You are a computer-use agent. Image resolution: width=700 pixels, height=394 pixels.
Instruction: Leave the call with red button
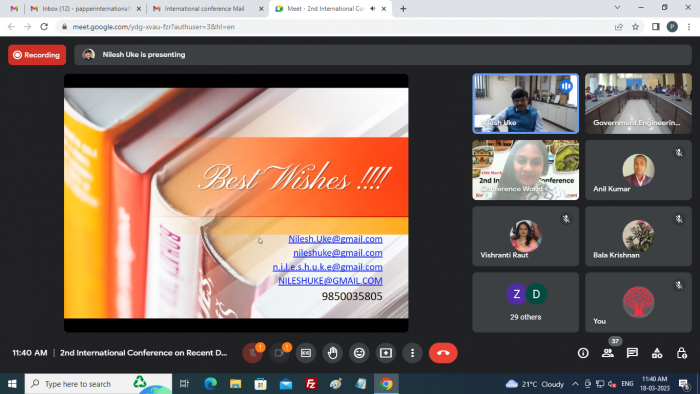point(443,353)
